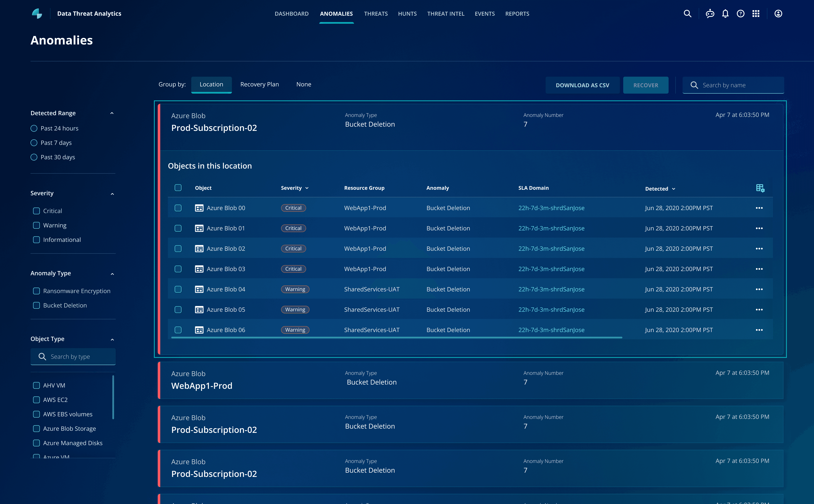Collapse the Detected Range filter section
Screen dimensions: 814x504
(112, 113)
